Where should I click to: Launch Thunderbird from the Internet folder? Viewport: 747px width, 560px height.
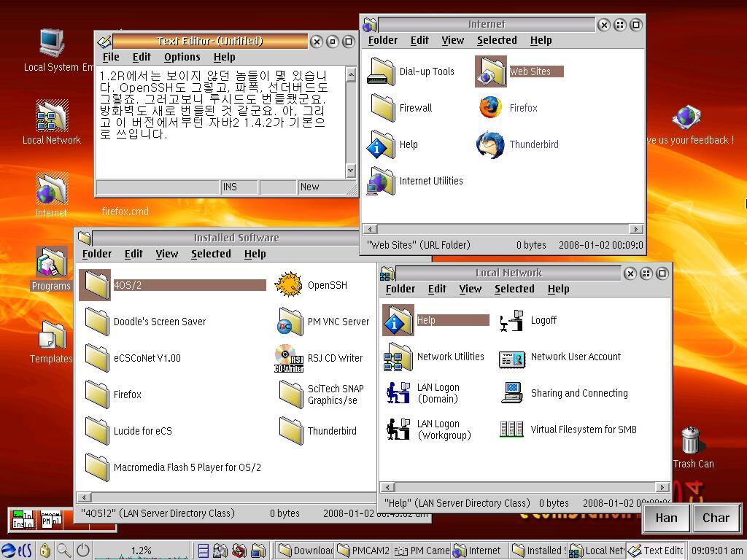(490, 144)
